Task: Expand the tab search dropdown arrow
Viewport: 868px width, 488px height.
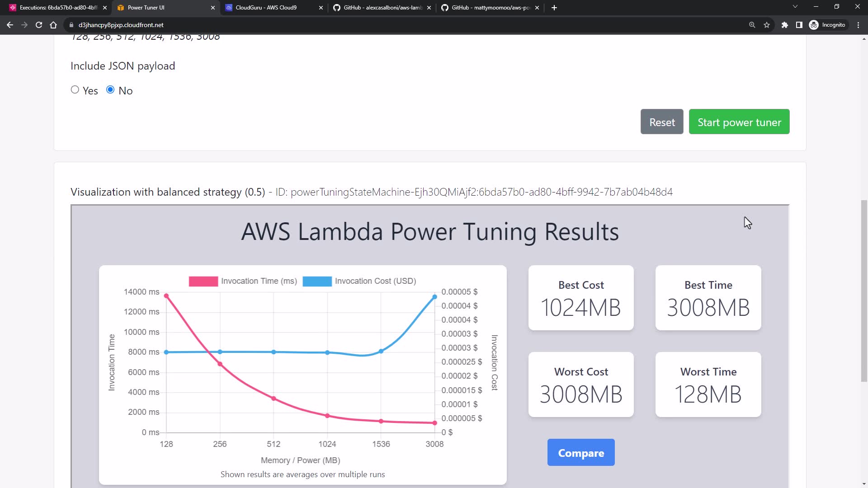Action: click(795, 7)
